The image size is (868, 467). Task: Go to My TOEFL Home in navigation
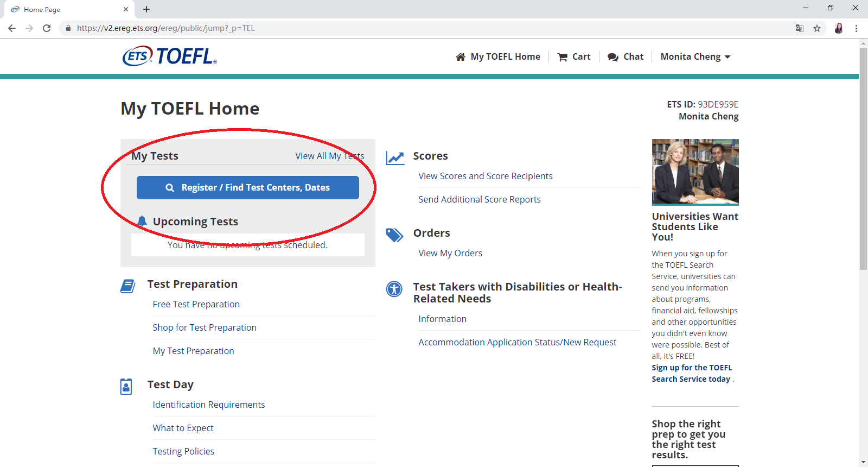498,56
